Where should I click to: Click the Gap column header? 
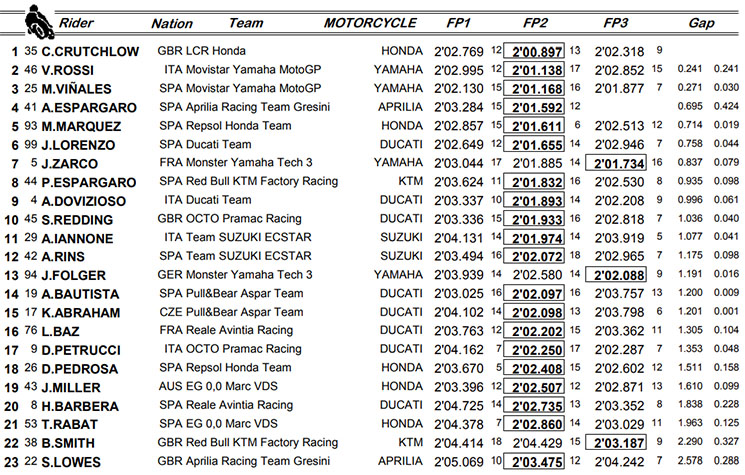[702, 22]
